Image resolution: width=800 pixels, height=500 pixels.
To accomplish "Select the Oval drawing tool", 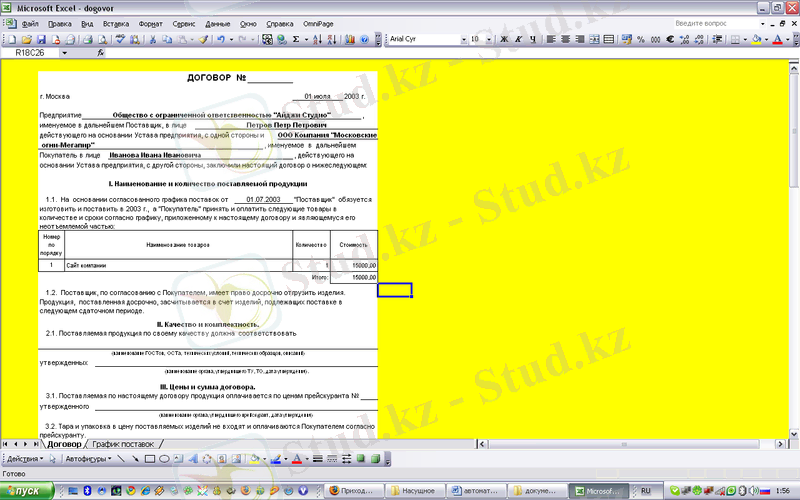I will point(164,459).
